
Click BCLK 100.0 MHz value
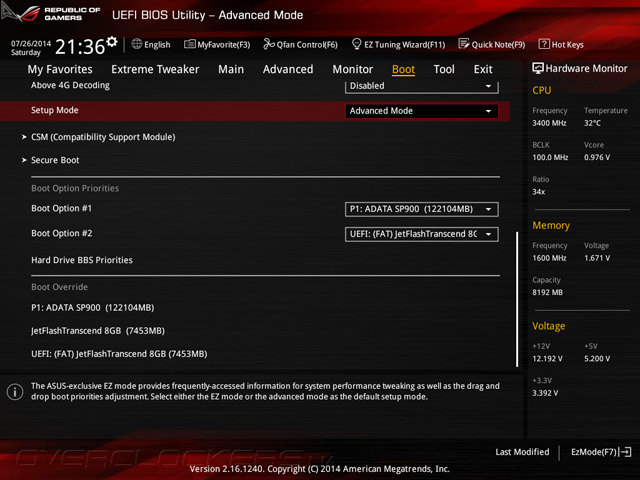(x=550, y=157)
